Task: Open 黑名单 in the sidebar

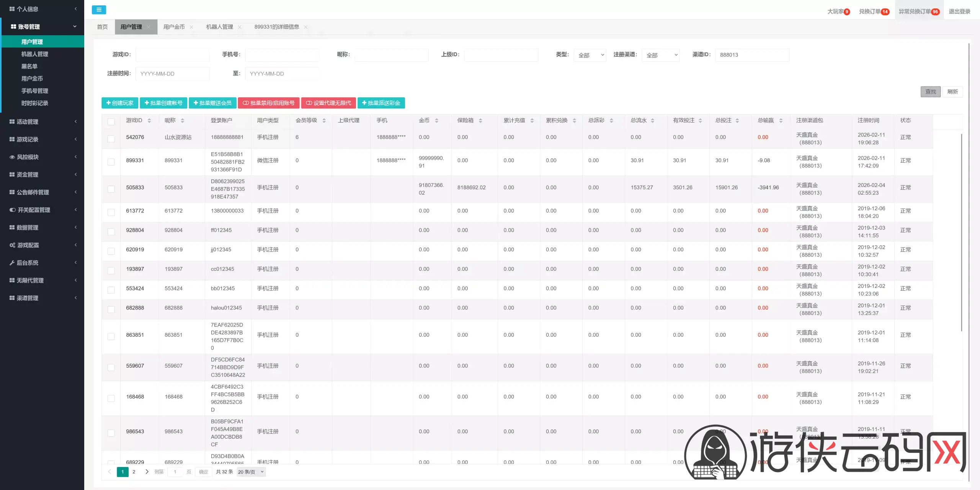Action: (29, 66)
